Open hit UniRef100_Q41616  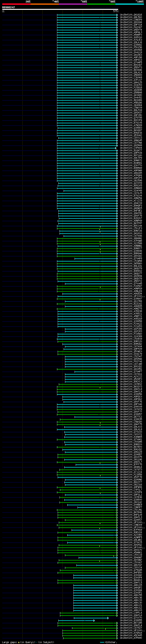tap(131, 15)
